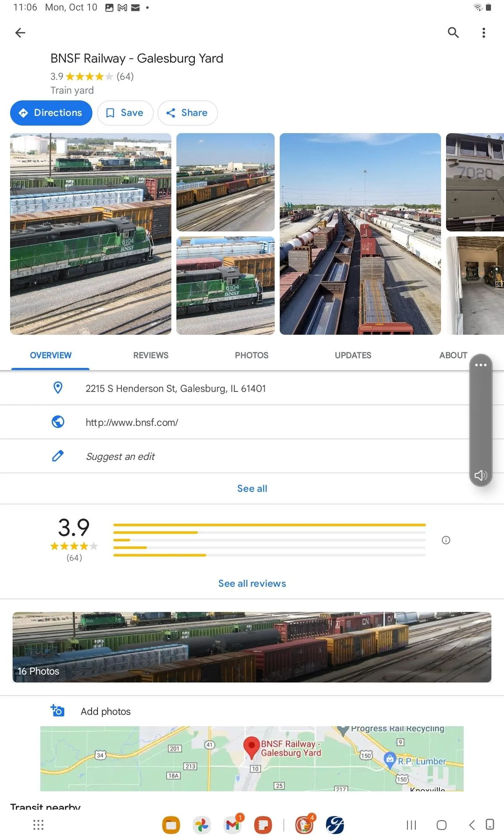Share BNSF Railway Galesburg Yard
The width and height of the screenshot is (504, 840).
(x=188, y=113)
